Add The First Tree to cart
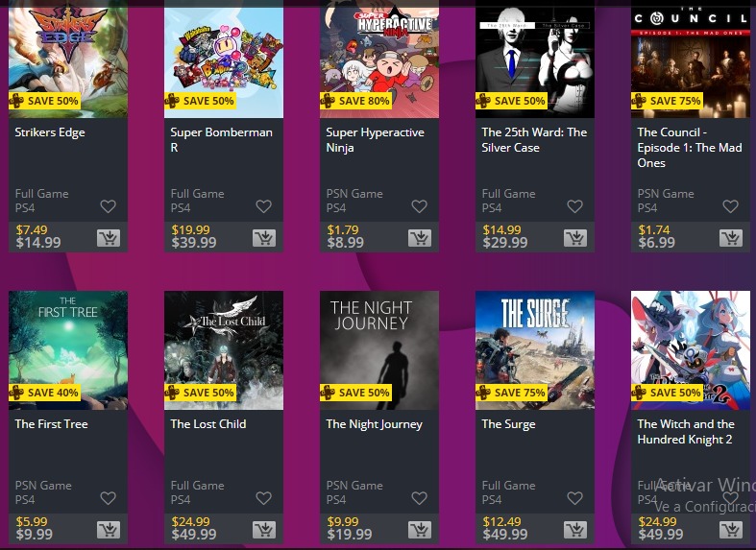 (109, 530)
